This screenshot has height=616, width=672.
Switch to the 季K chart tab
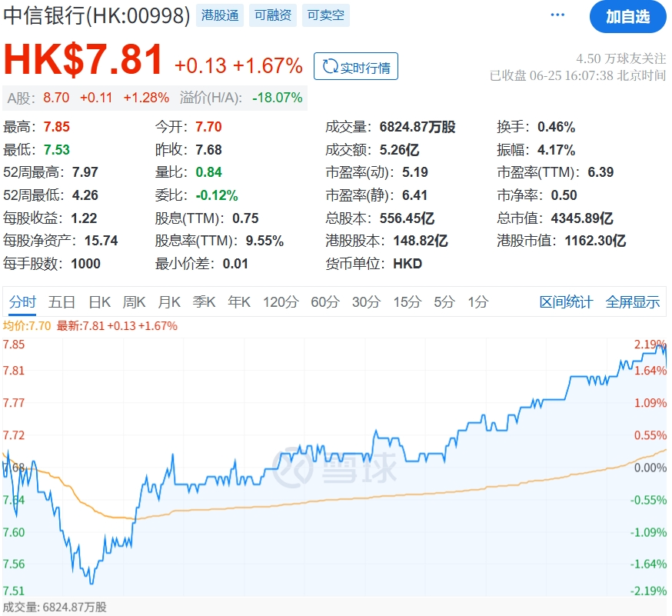[204, 302]
